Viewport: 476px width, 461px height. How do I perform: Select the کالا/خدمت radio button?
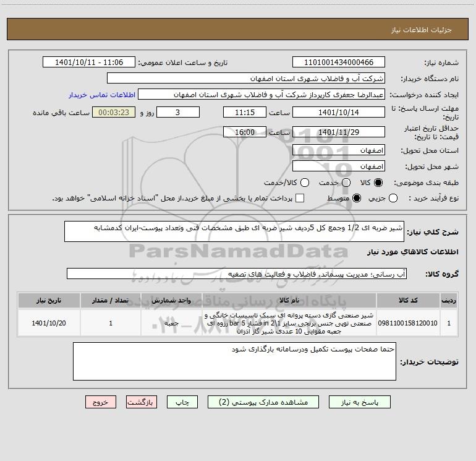point(305,183)
